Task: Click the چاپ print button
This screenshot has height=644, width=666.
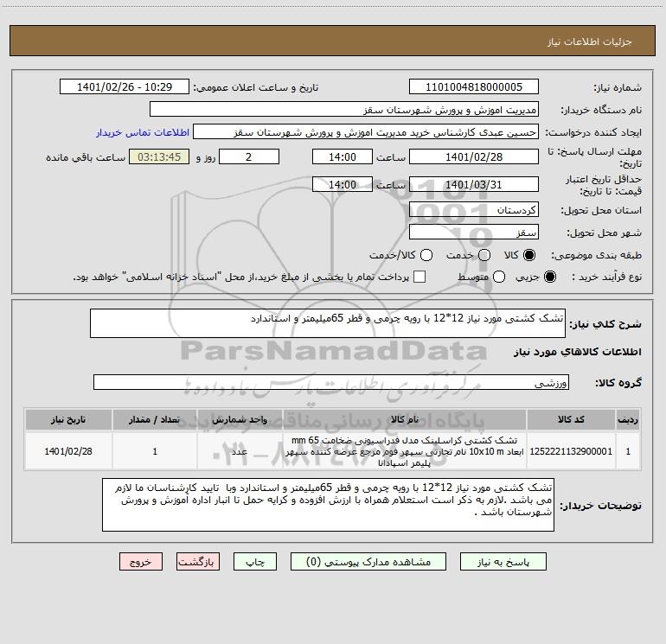Action: (255, 562)
